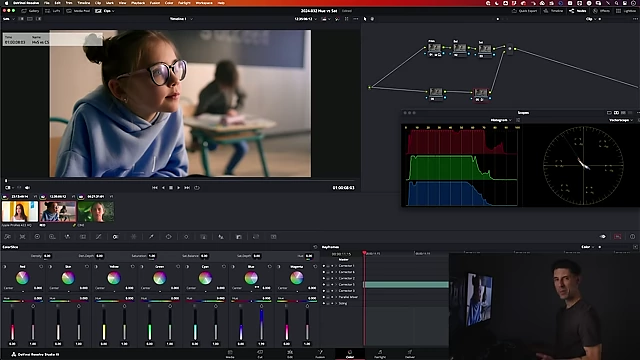This screenshot has width=640, height=360.
Task: Expand the Histogram scope type dropdown
Action: 501,120
